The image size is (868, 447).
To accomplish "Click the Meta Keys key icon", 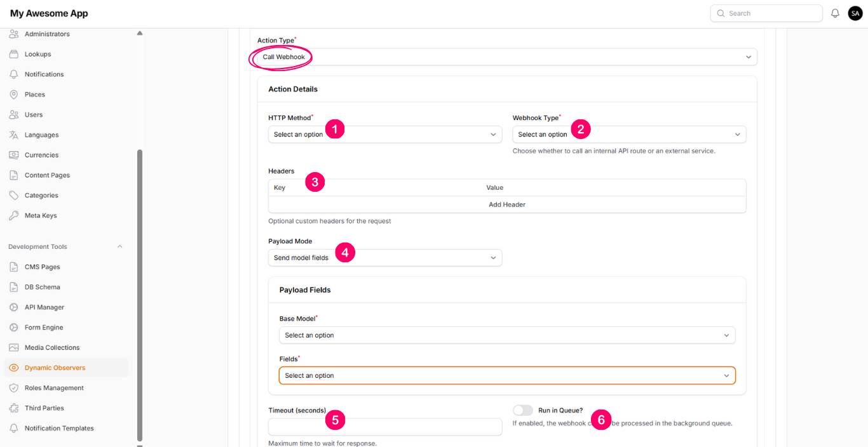I will tap(14, 216).
